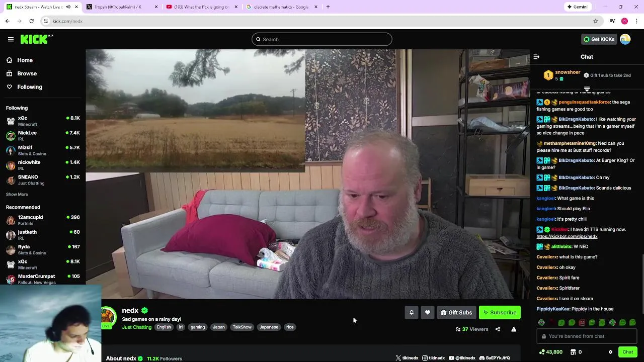
Task: Click the nedx stream video player
Action: 307,174
